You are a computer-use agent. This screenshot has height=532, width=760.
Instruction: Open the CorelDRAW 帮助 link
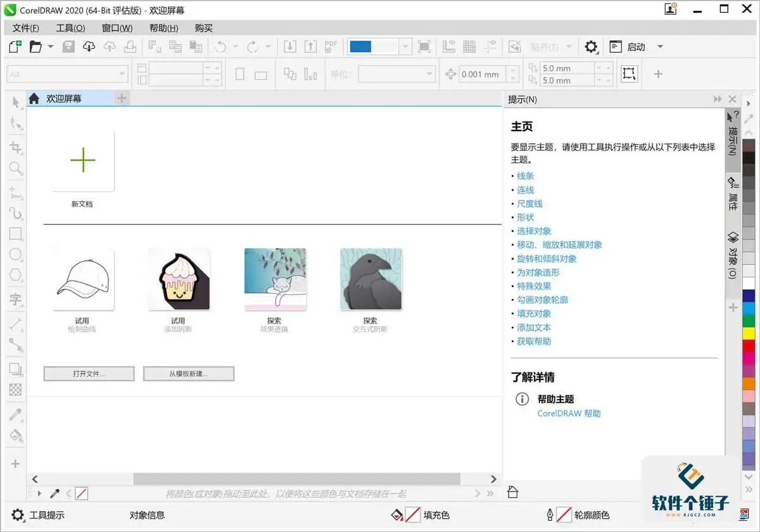[569, 414]
